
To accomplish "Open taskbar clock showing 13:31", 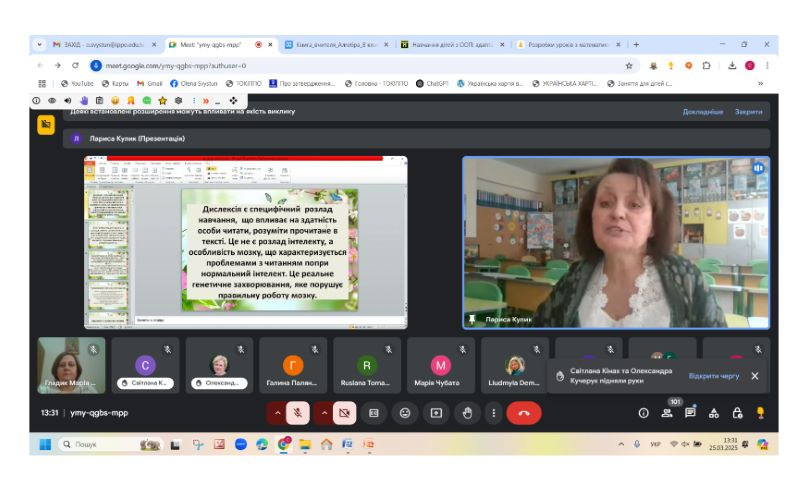I will tap(723, 444).
